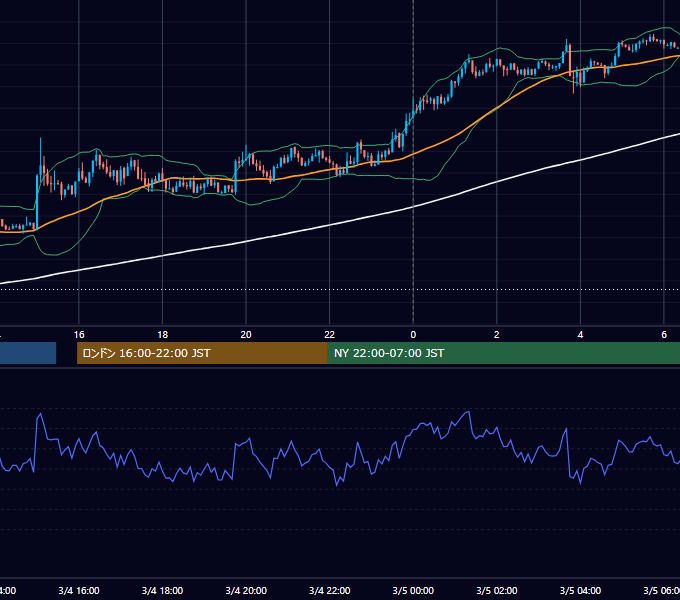Click the 6 hour label on price chart axis
Viewport: 680px width, 600px height.
(x=664, y=335)
